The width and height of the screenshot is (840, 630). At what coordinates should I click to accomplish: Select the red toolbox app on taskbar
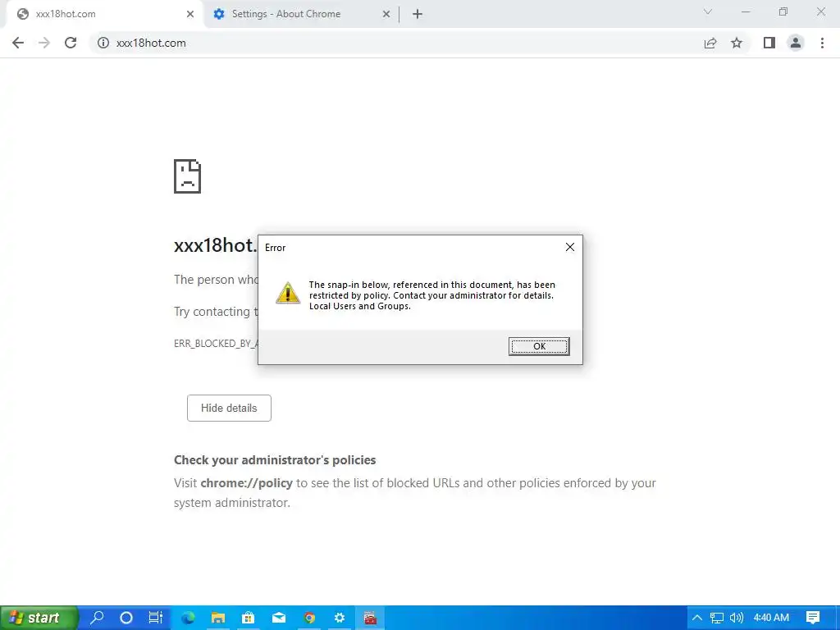click(370, 618)
